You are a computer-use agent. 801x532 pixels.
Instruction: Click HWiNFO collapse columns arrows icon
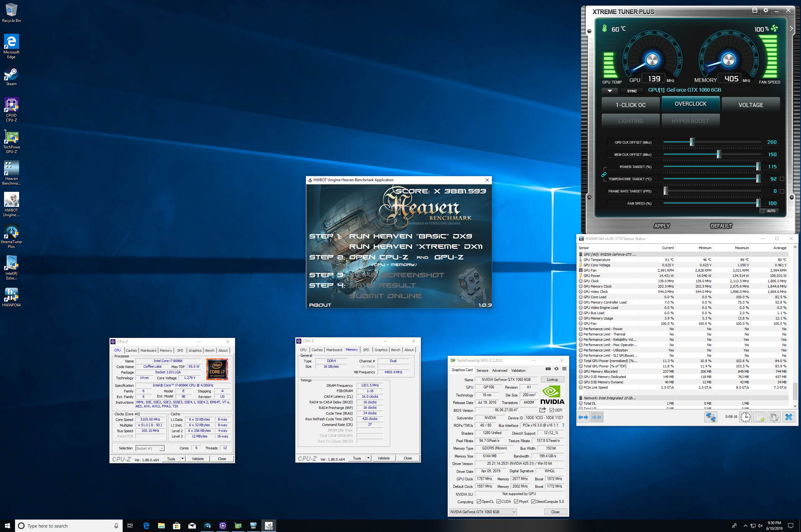click(x=597, y=417)
